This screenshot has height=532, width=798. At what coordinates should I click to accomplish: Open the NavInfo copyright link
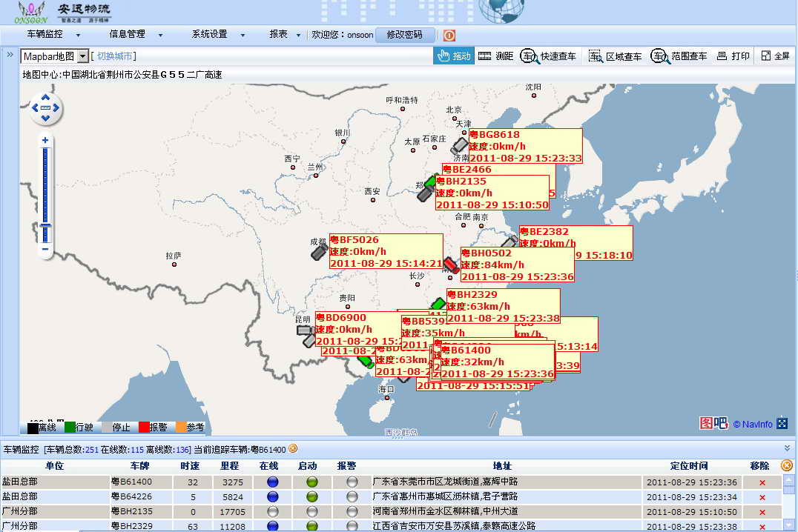[754, 424]
